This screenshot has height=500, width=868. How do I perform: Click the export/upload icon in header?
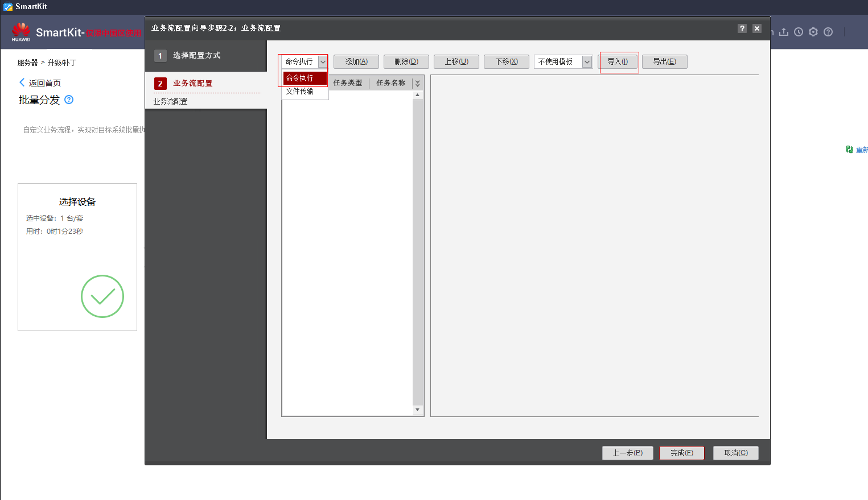tap(784, 32)
